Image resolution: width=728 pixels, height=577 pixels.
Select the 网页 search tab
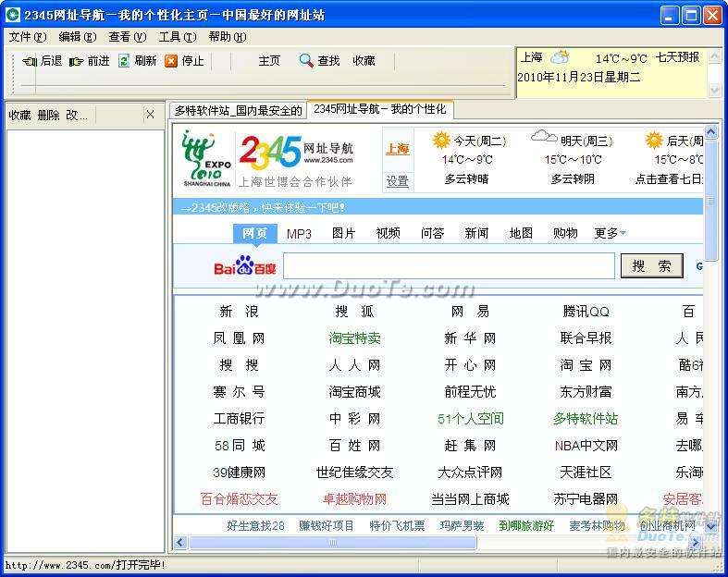(255, 233)
